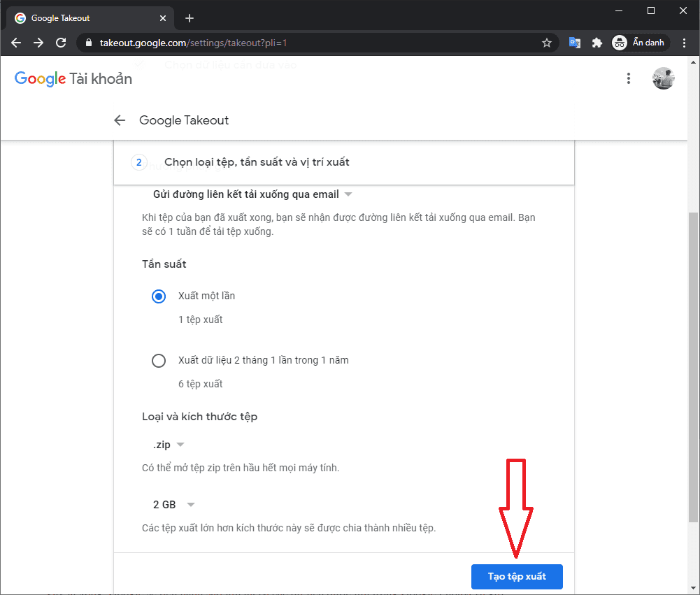Click the Tạo tệp xuất button
Screen dimensions: 700x595
517,576
